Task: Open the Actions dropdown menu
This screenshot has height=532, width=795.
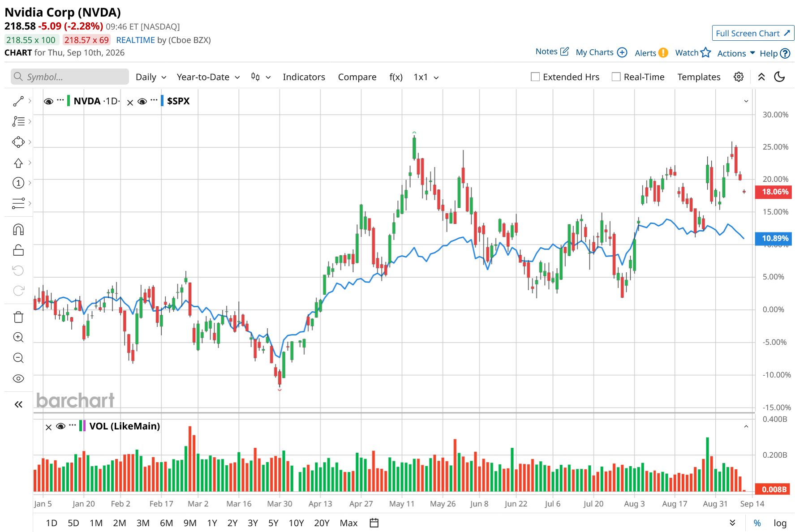Action: pos(736,53)
